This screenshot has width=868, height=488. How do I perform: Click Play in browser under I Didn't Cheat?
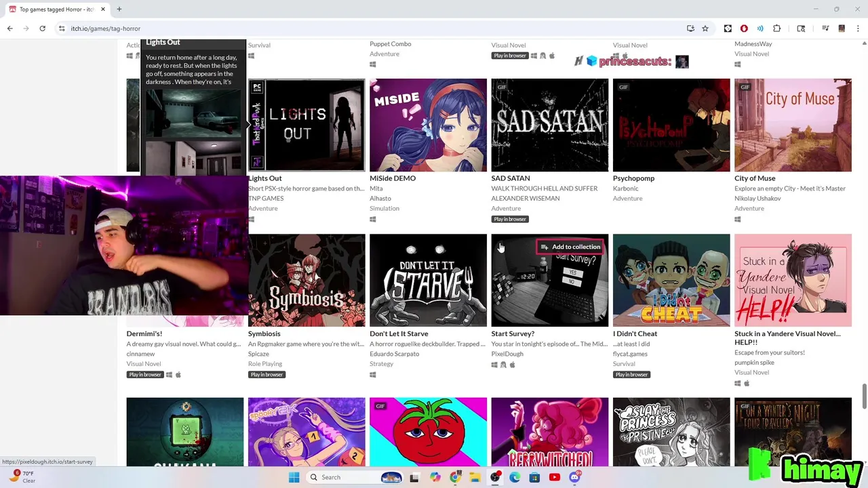[631, 374]
